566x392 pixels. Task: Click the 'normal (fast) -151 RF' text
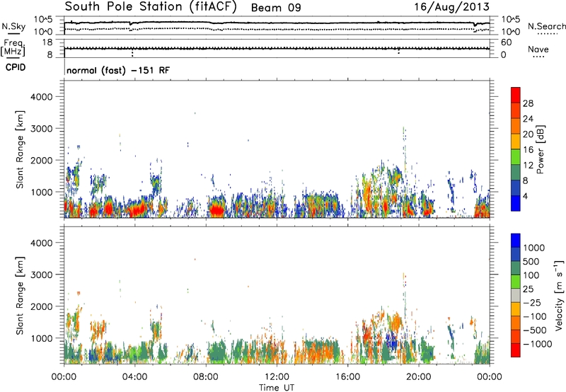tap(118, 71)
